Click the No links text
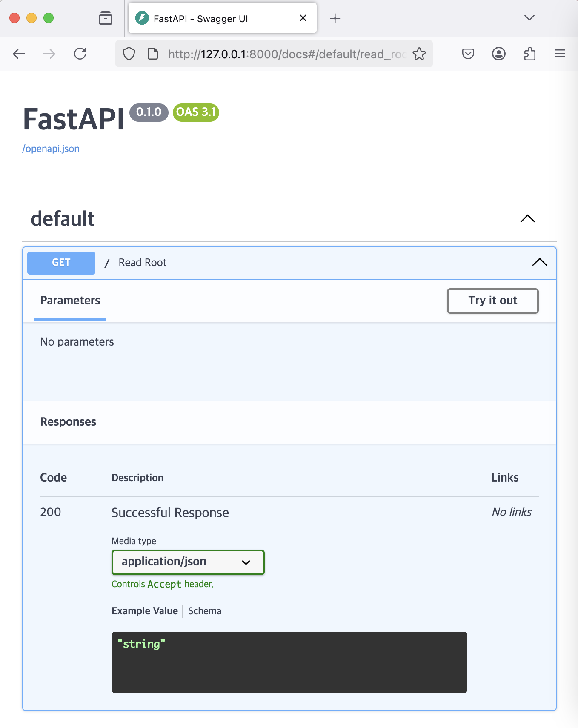The image size is (578, 728). tap(512, 512)
